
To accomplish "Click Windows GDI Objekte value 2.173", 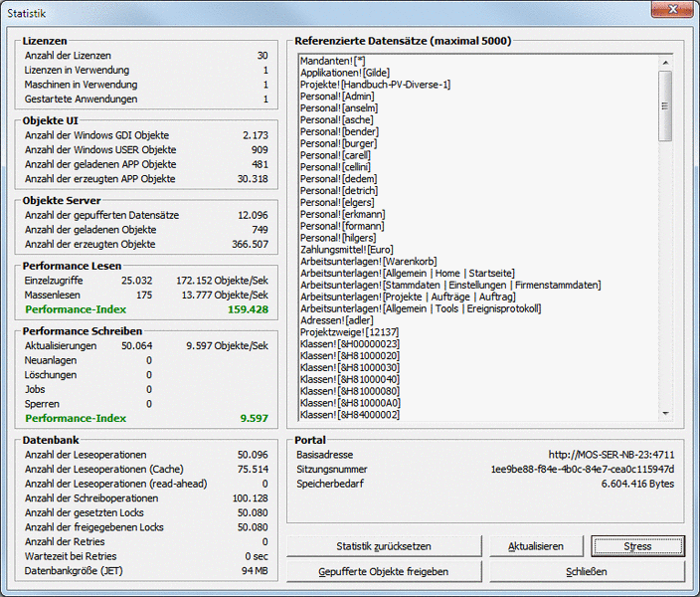I will (256, 135).
